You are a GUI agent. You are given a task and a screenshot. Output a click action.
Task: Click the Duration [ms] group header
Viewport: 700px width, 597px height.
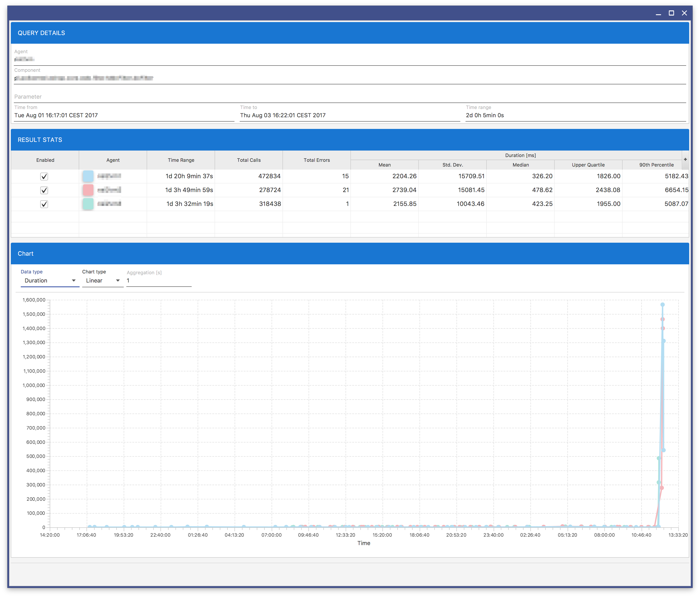coord(520,156)
